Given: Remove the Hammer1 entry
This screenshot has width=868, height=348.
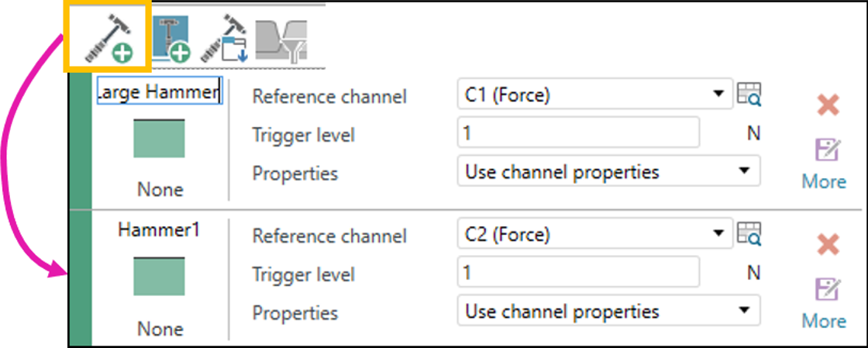Looking at the screenshot, I should tap(828, 245).
